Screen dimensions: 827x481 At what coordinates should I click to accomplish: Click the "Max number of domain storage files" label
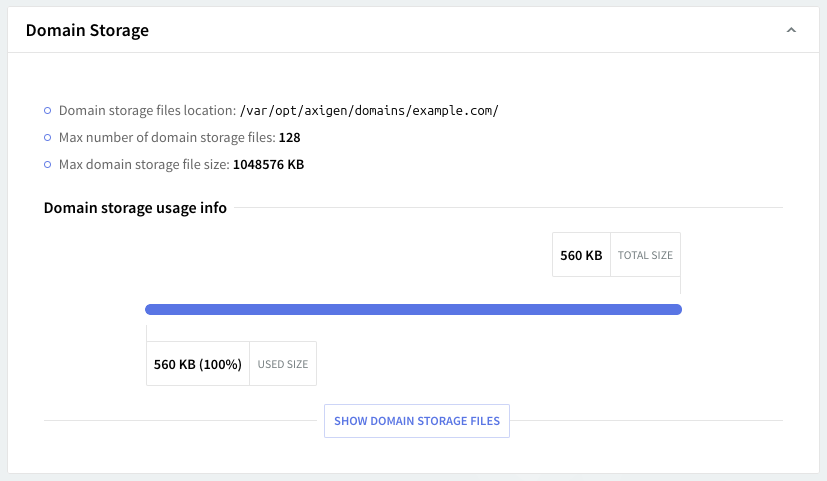[167, 137]
